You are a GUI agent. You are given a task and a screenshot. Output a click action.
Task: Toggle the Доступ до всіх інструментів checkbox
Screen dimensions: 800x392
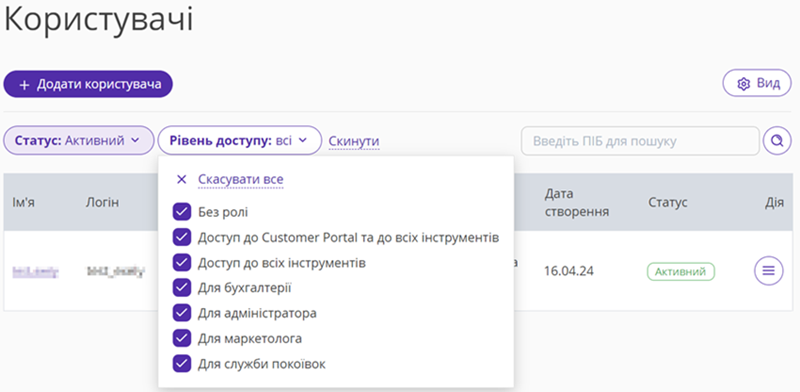click(x=181, y=263)
